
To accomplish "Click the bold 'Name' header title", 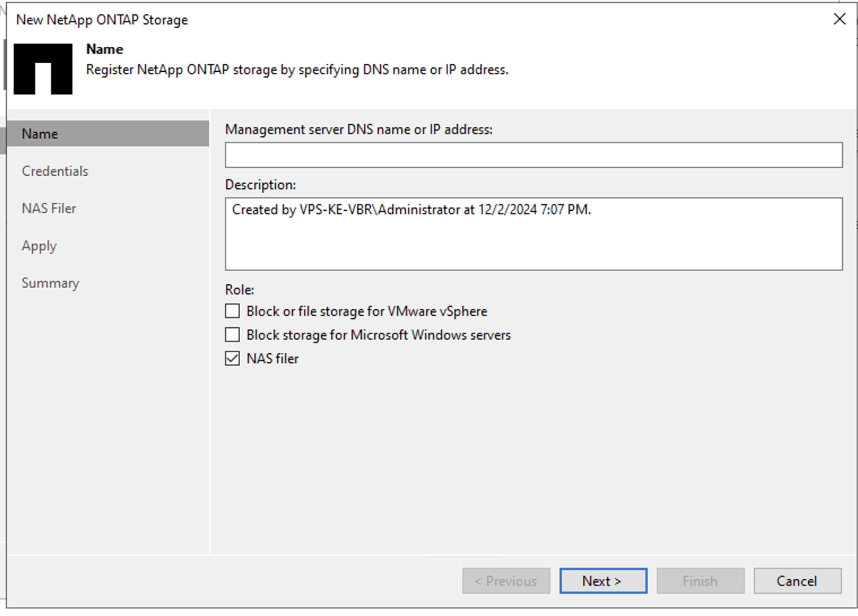I will (105, 49).
